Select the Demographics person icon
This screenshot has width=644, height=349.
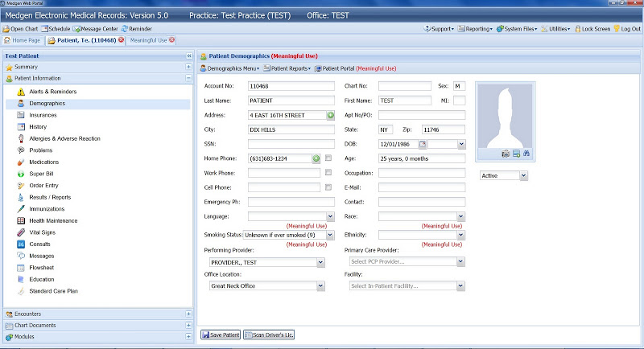(21, 104)
